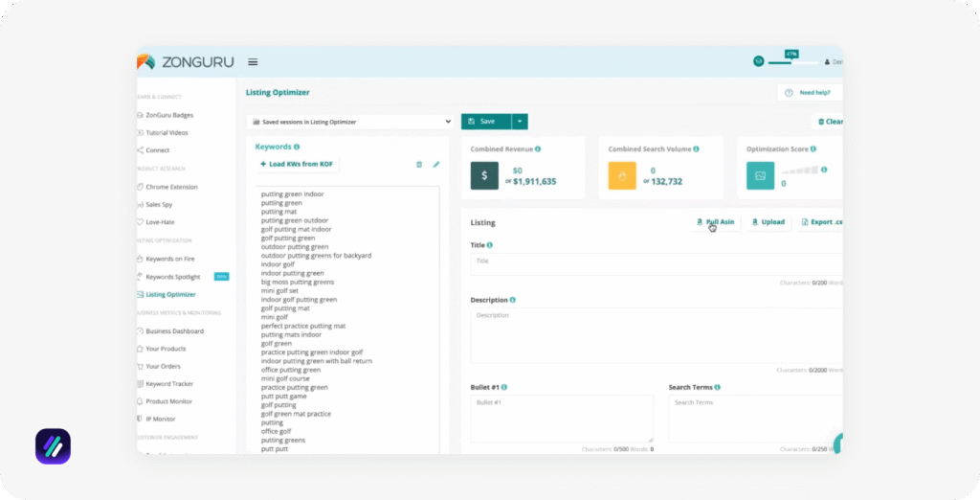Click the Pull Asin button
This screenshot has width=980, height=500.
716,222
